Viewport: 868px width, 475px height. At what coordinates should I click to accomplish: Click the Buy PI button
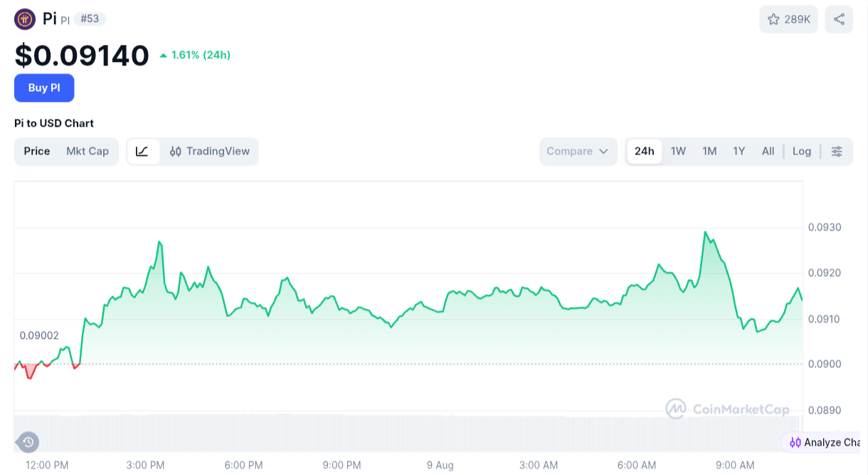click(44, 88)
